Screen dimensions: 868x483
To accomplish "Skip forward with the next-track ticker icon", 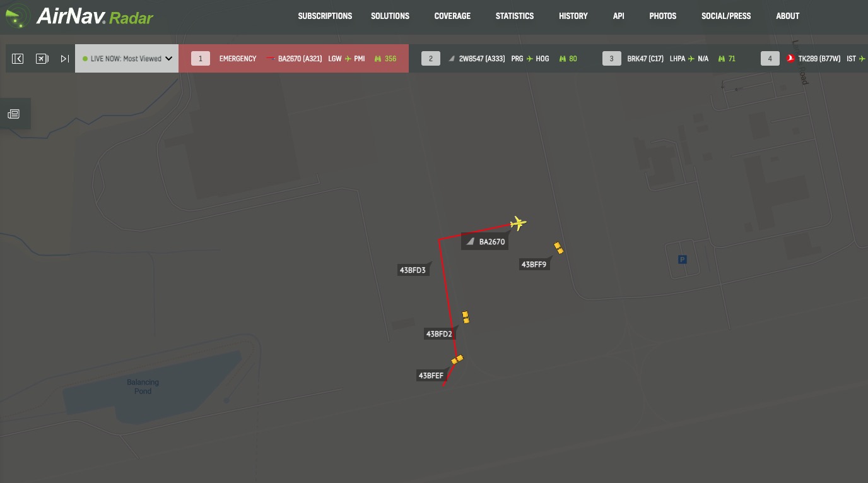I will [64, 59].
